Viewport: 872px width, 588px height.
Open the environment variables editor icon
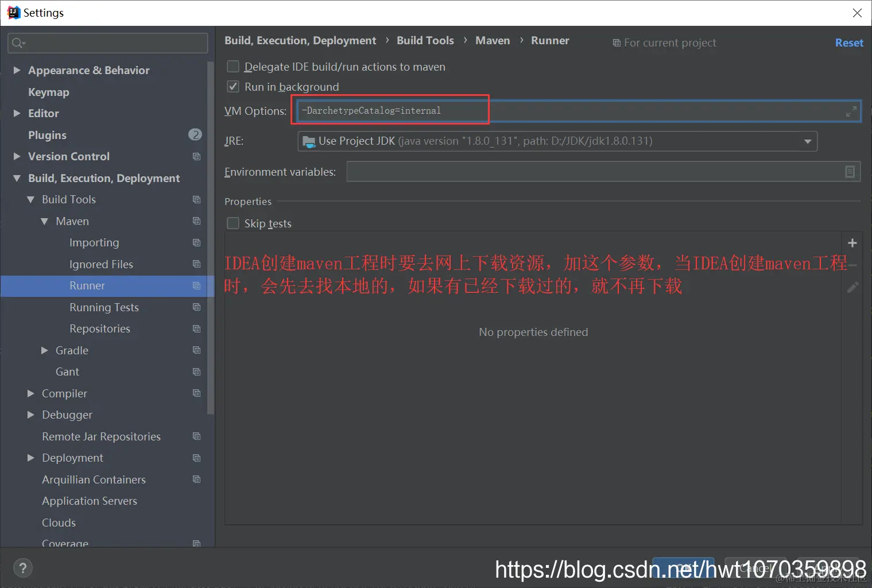(x=850, y=172)
